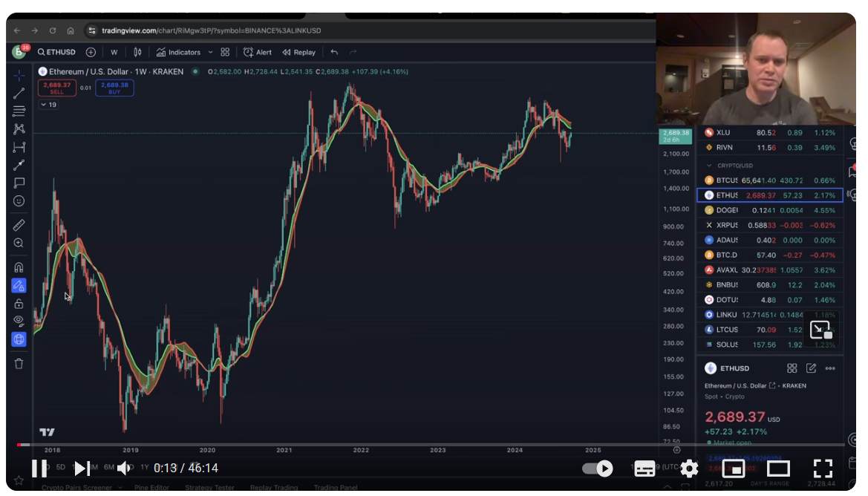Viewport: 868px width, 496px height.
Task: Click the ETHUSD symbol search field
Action: [56, 52]
